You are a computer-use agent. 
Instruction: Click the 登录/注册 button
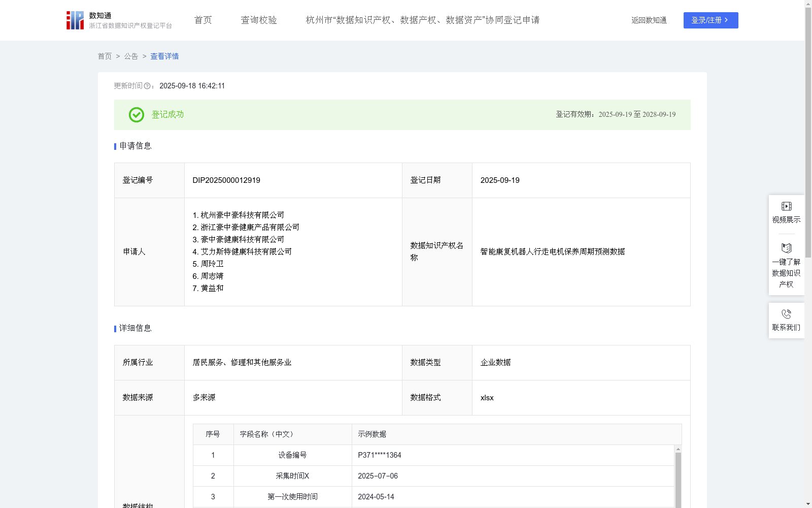click(711, 20)
